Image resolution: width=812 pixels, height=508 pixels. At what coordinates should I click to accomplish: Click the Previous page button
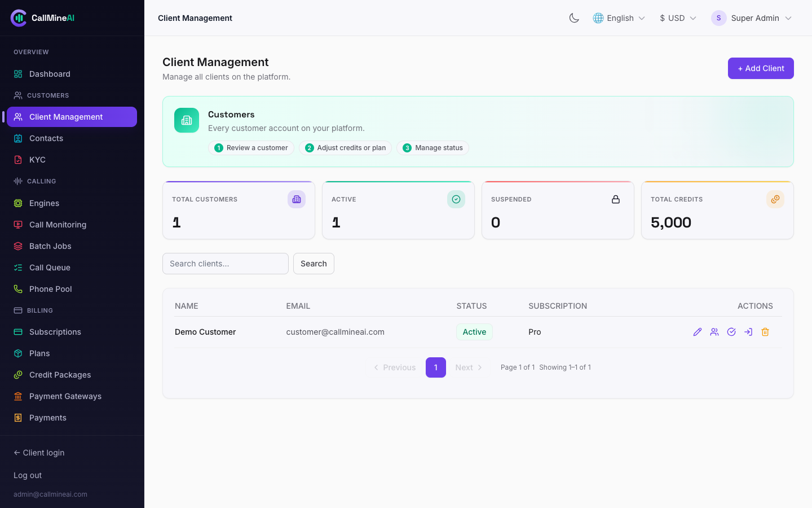pos(395,367)
